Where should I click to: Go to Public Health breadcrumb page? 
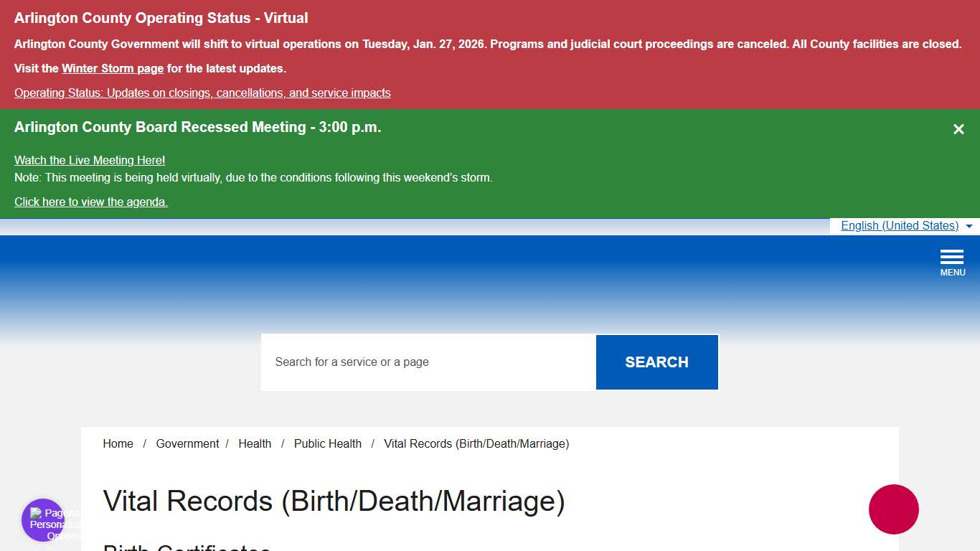coord(327,443)
